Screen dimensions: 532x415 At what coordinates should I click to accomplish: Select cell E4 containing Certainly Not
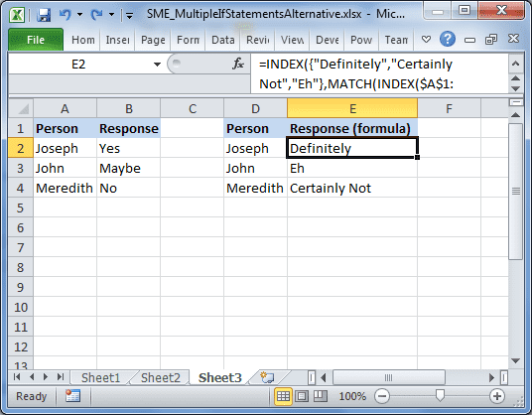[x=352, y=188]
